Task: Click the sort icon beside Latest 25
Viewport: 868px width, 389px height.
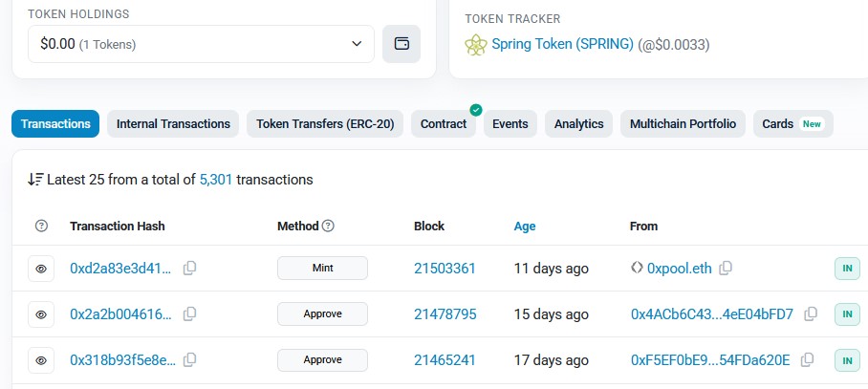Action: [x=35, y=179]
